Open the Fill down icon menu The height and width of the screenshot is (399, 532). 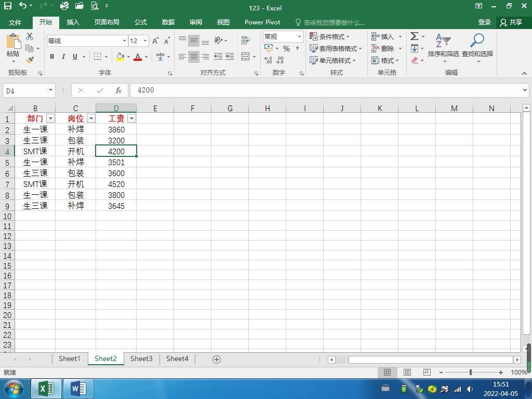pyautogui.click(x=415, y=49)
